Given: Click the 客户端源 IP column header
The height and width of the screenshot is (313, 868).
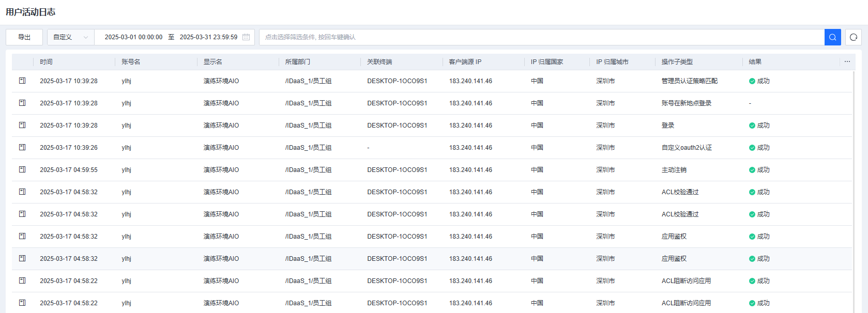Looking at the screenshot, I should [x=465, y=62].
